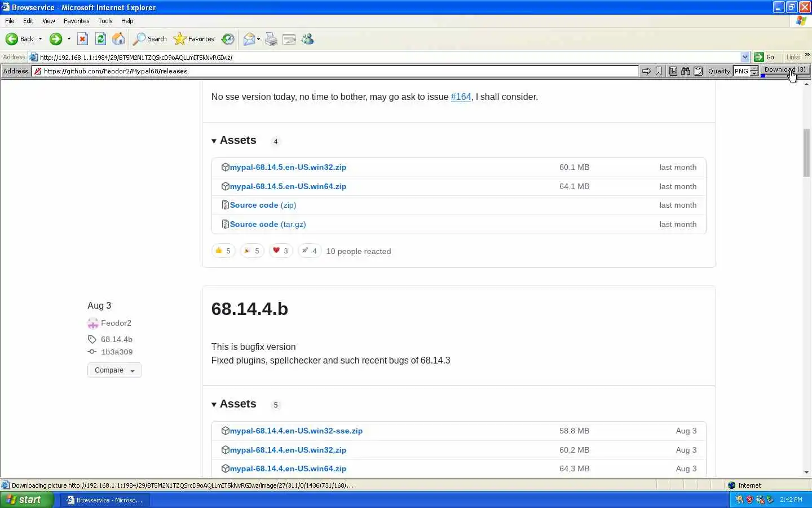Open issue #164 link
The height and width of the screenshot is (508, 812).
coord(461,97)
